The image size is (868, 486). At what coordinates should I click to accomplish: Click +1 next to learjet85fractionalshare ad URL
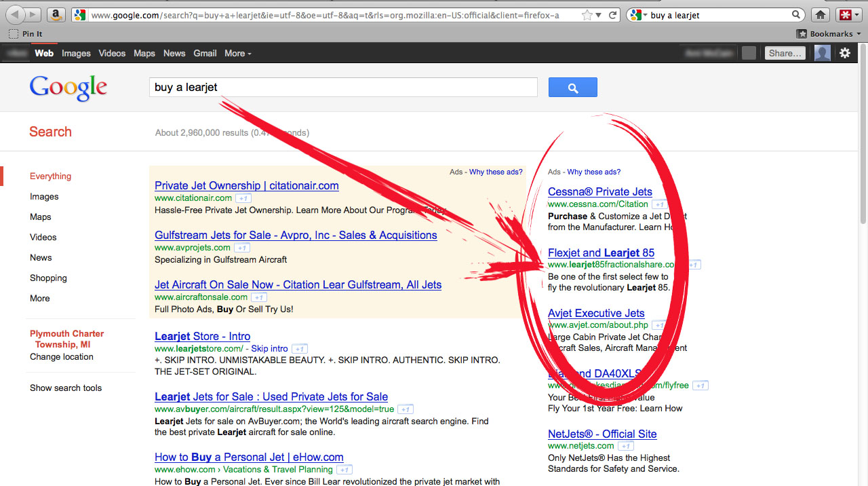pos(693,265)
